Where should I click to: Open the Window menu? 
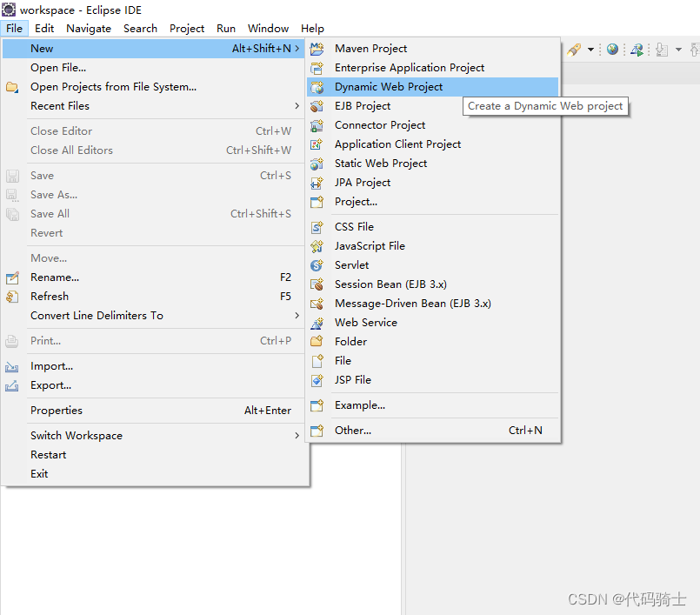[268, 28]
